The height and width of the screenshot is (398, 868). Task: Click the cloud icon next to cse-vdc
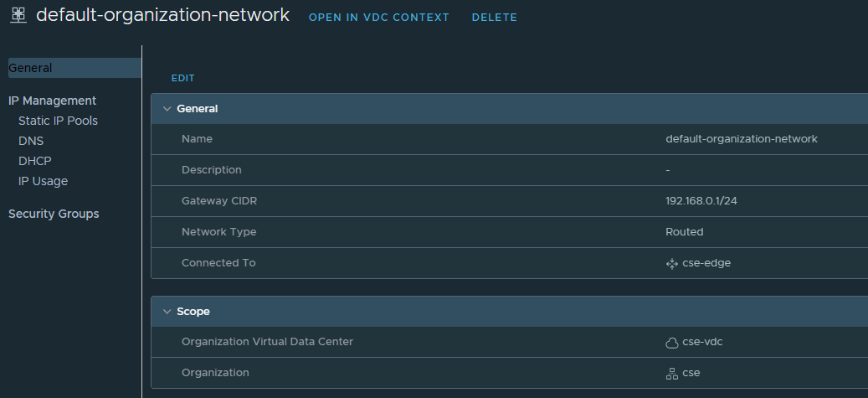click(671, 342)
